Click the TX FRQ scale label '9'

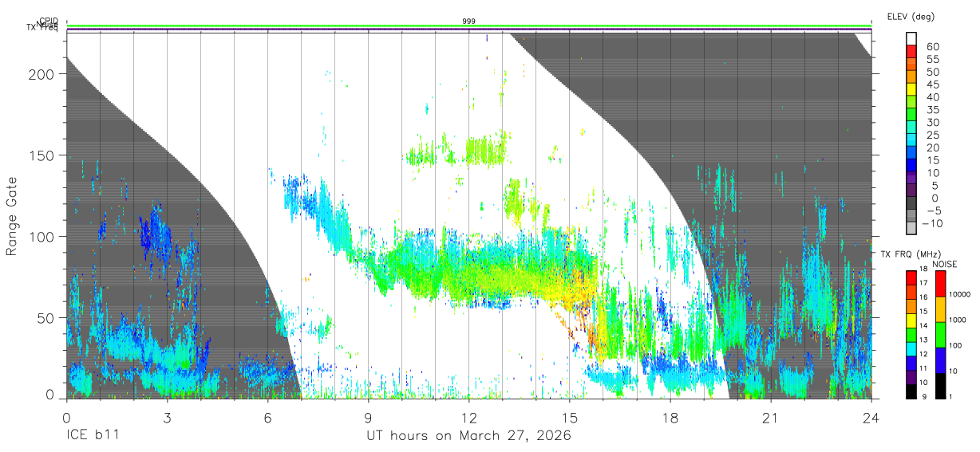pyautogui.click(x=924, y=396)
